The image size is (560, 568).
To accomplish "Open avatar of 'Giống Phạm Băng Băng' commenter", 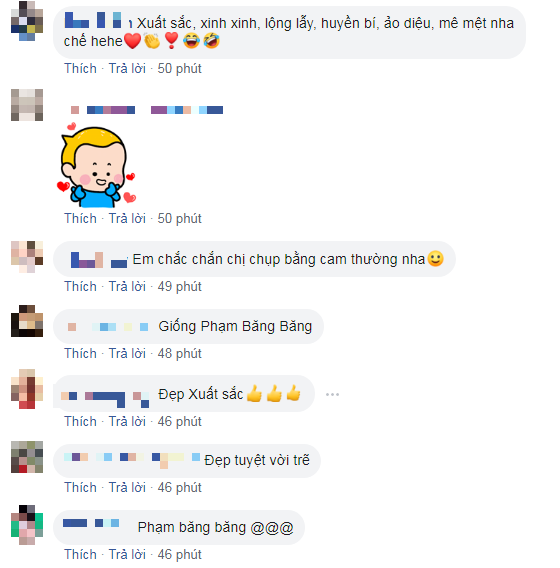I will pyautogui.click(x=27, y=321).
